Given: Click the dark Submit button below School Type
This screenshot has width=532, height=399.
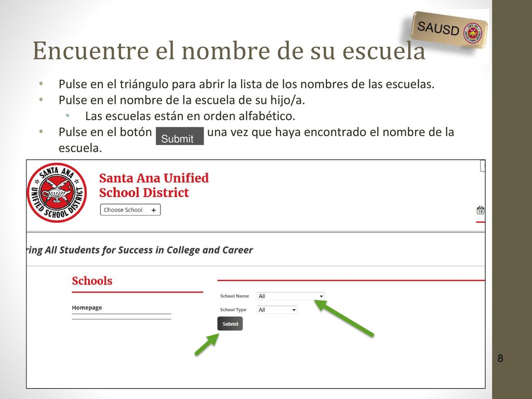Looking at the screenshot, I should [x=230, y=324].
